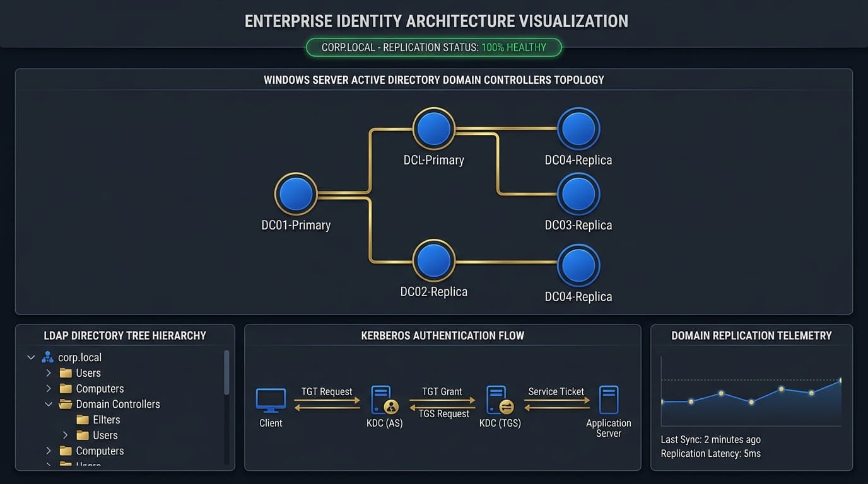Click the TGS Request label
The image size is (868, 484).
coord(444,413)
